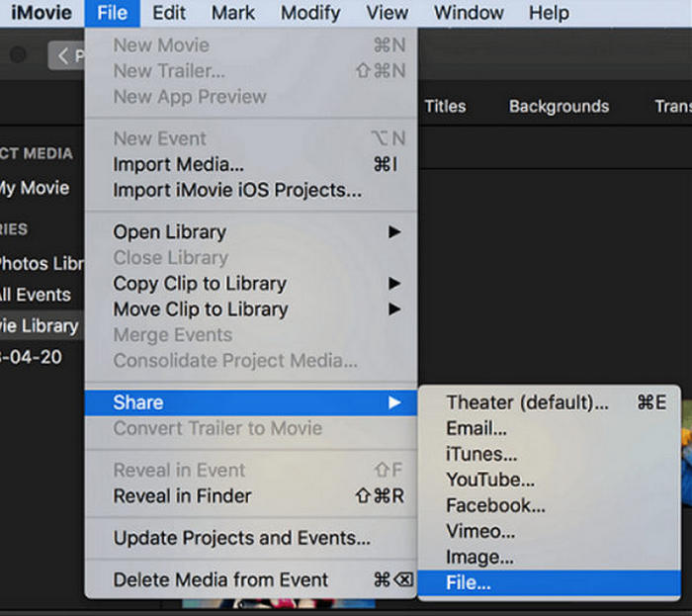Select iMovie Library in sidebar
The height and width of the screenshot is (616, 692).
pos(42,325)
